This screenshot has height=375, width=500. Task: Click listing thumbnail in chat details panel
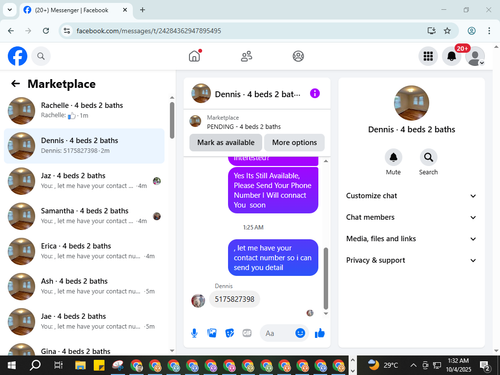tap(411, 103)
